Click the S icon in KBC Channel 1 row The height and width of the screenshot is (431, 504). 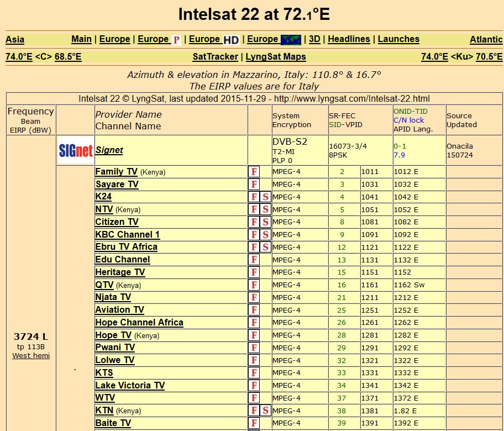265,235
